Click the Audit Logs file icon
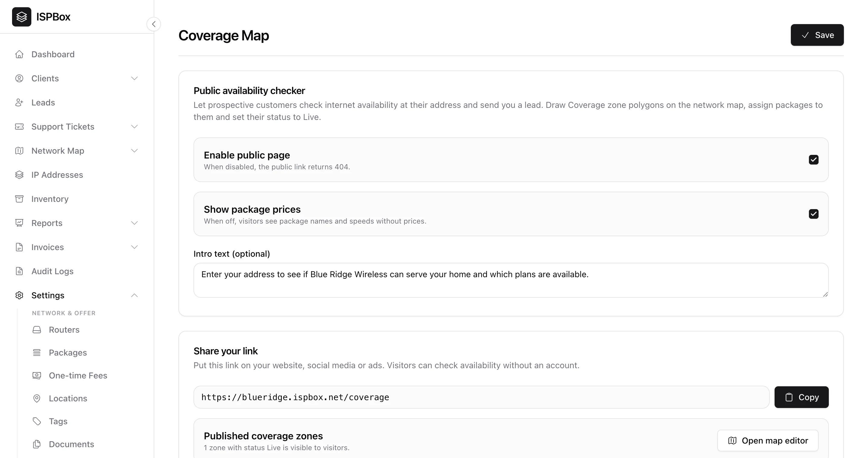 pyautogui.click(x=19, y=271)
